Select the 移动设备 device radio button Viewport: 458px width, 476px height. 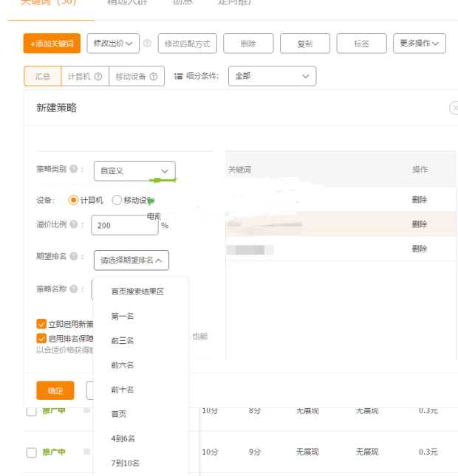click(x=117, y=200)
